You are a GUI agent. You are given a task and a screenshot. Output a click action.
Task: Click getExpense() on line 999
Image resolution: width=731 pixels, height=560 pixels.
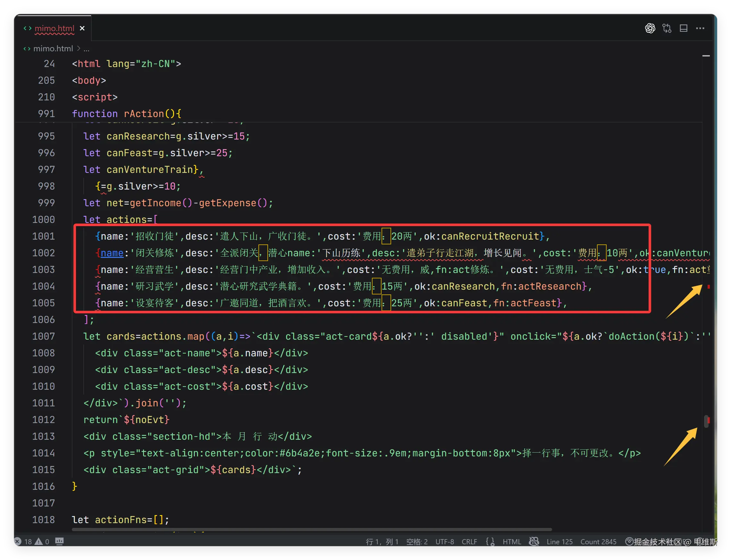pos(233,203)
